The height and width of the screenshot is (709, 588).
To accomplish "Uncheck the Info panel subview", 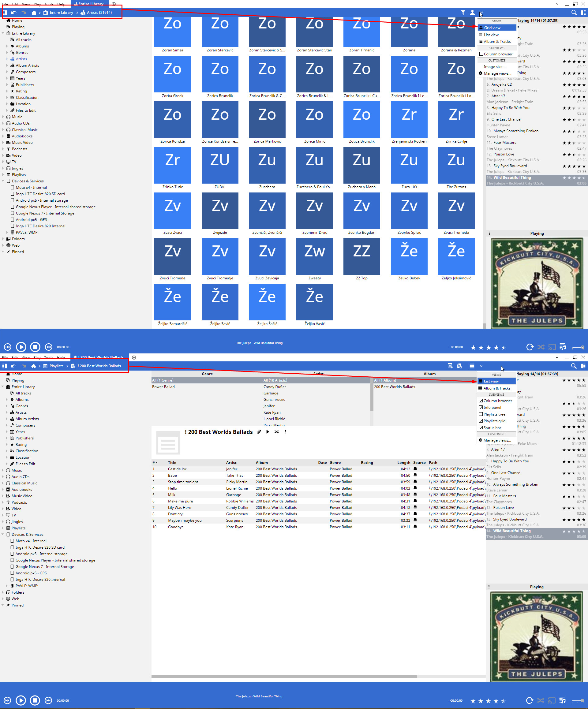I will click(481, 408).
